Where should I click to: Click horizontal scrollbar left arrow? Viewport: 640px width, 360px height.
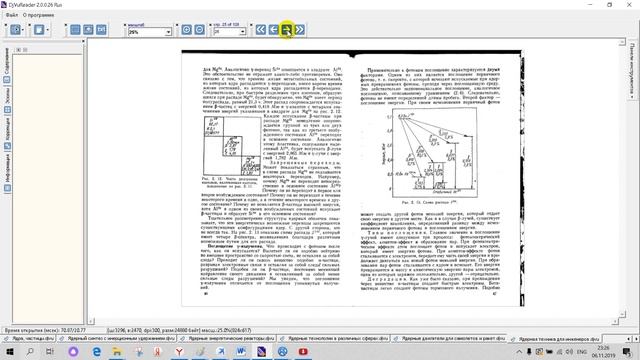91,322
